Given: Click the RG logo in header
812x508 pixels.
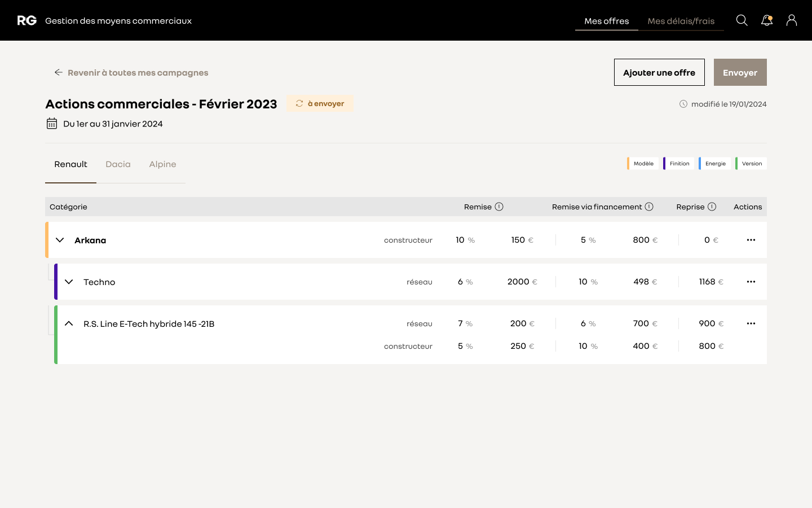Looking at the screenshot, I should click(27, 20).
